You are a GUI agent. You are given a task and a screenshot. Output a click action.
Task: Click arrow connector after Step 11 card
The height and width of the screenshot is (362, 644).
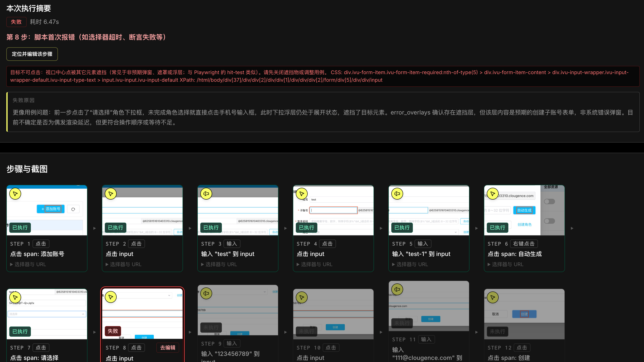[476, 332]
